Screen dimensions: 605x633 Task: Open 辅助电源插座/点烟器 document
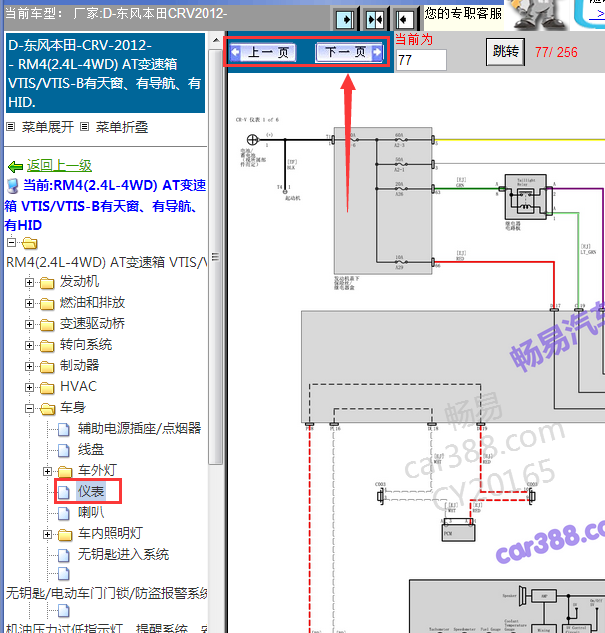[x=140, y=428]
